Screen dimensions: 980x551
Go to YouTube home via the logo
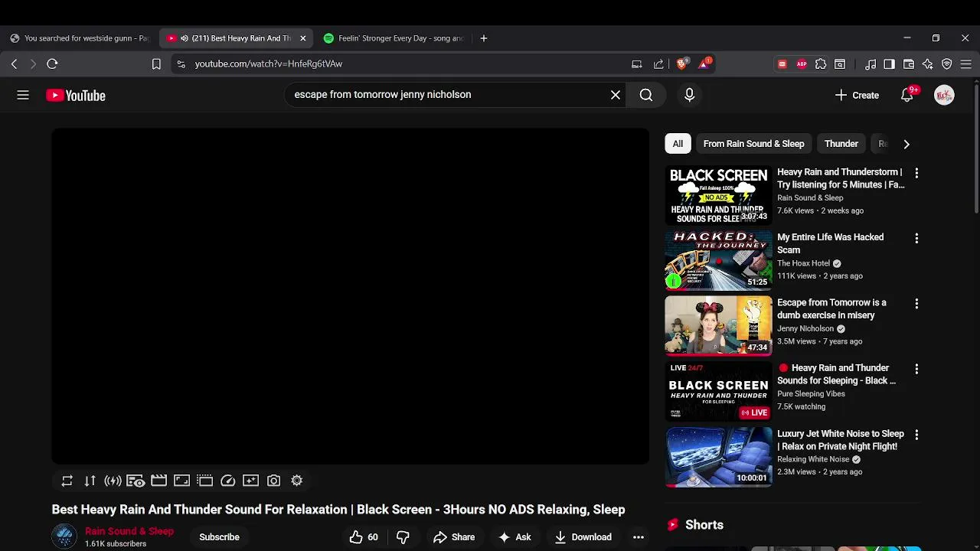76,96
